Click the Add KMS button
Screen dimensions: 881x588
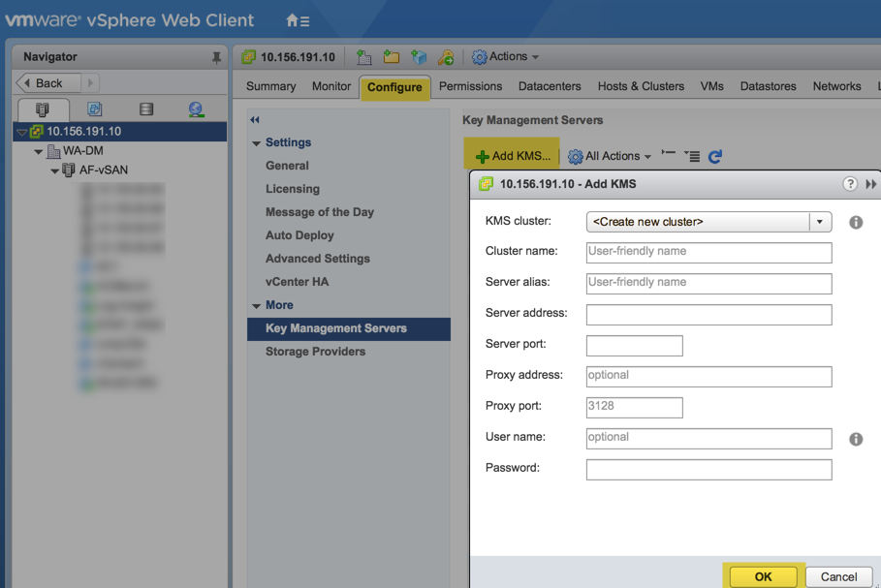click(x=512, y=156)
